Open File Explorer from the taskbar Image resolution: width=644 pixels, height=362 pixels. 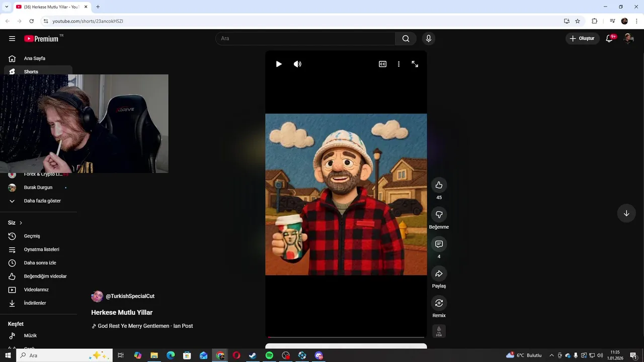pos(154,355)
